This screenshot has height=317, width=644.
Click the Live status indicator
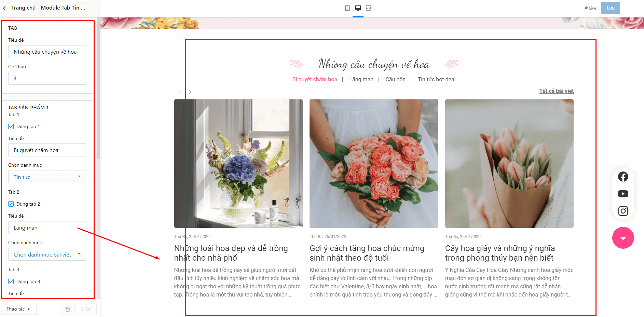tap(590, 8)
